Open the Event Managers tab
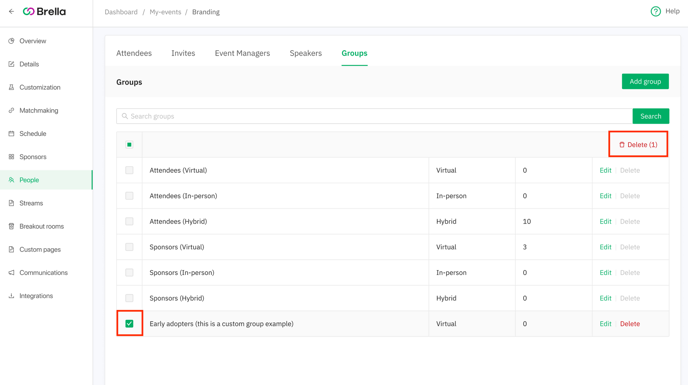688x385 pixels. 242,53
